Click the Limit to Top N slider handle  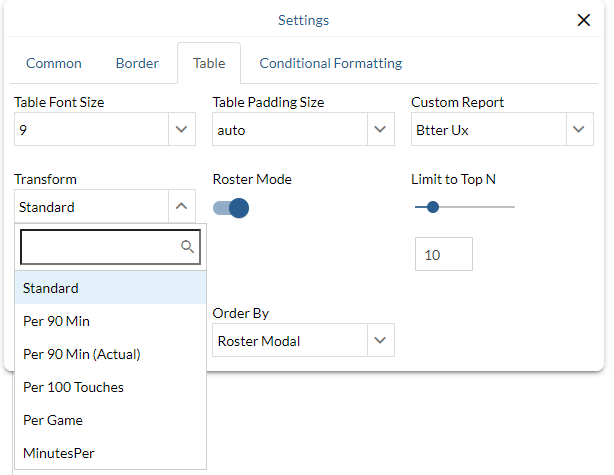click(433, 207)
